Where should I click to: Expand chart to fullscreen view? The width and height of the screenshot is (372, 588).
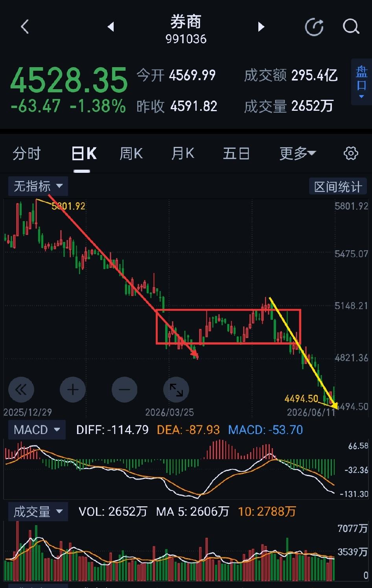176,390
